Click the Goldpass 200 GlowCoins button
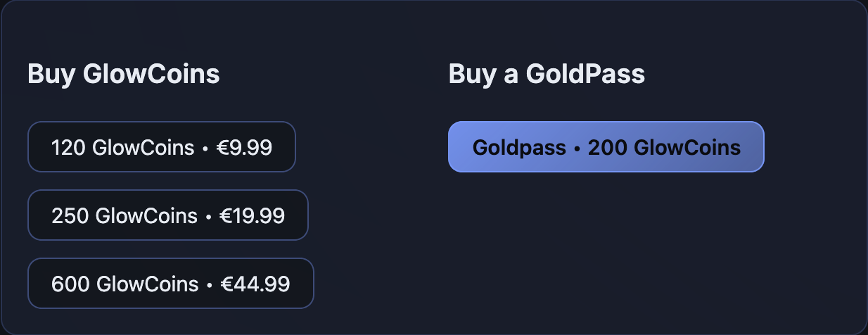The height and width of the screenshot is (335, 868). 606,147
